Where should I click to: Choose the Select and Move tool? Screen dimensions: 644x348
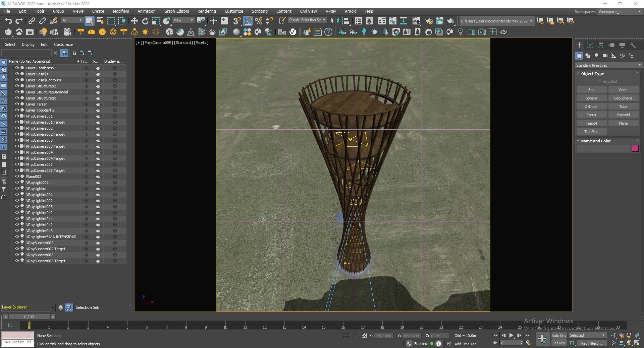pyautogui.click(x=134, y=21)
